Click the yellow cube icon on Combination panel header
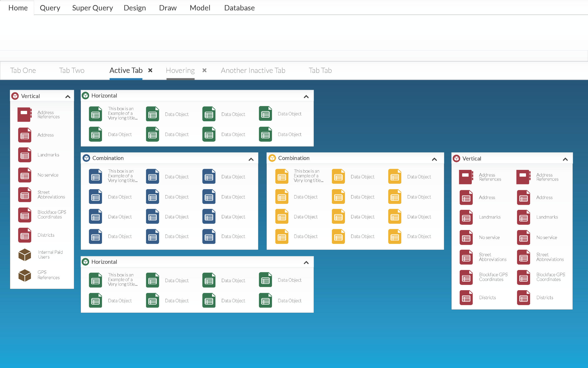The image size is (588, 368). coord(272,158)
